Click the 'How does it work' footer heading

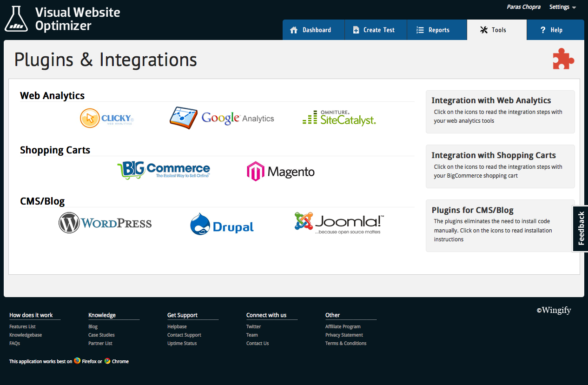[31, 315]
